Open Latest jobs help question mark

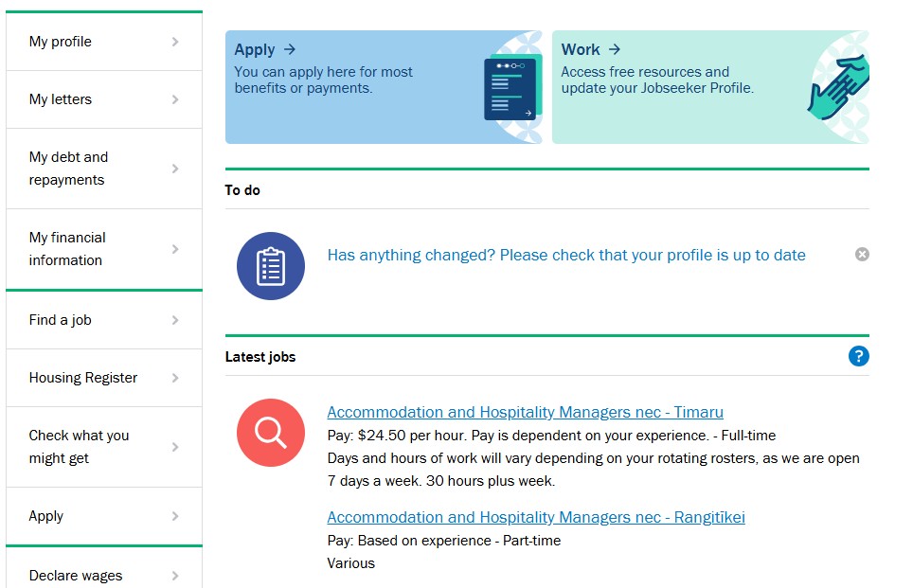859,356
